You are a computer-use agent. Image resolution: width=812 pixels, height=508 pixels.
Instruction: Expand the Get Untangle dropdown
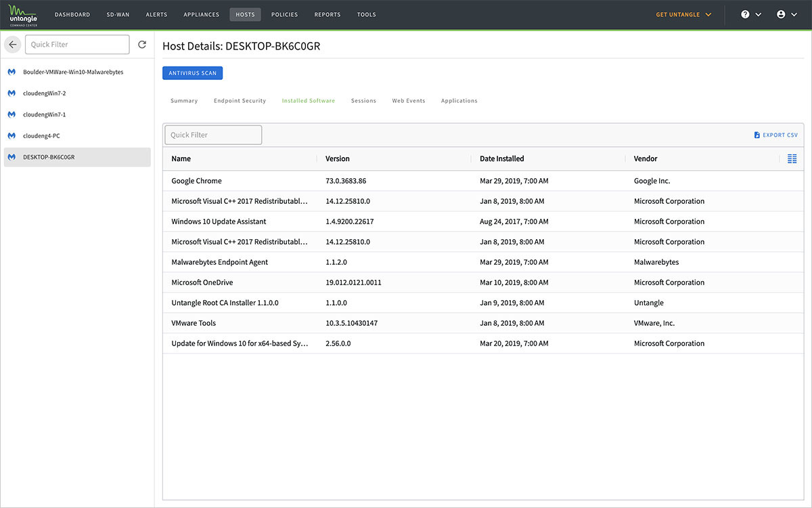(684, 14)
